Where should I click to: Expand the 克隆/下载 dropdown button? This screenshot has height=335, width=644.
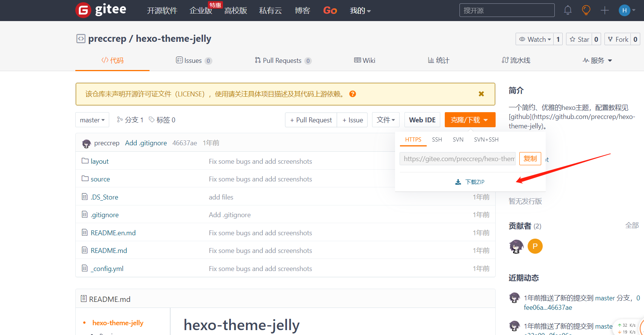[470, 120]
